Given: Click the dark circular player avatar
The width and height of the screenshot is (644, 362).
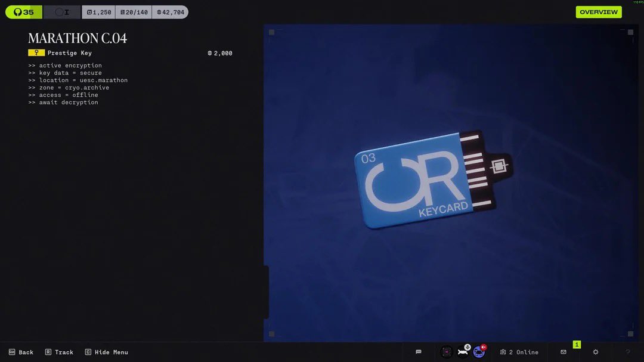Looking at the screenshot, I should 447,352.
